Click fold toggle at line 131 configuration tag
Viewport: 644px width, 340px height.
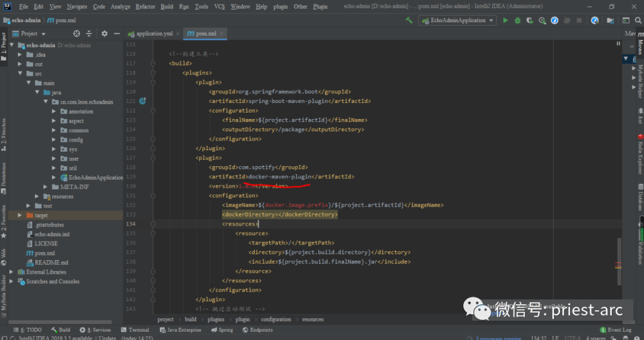coord(153,196)
